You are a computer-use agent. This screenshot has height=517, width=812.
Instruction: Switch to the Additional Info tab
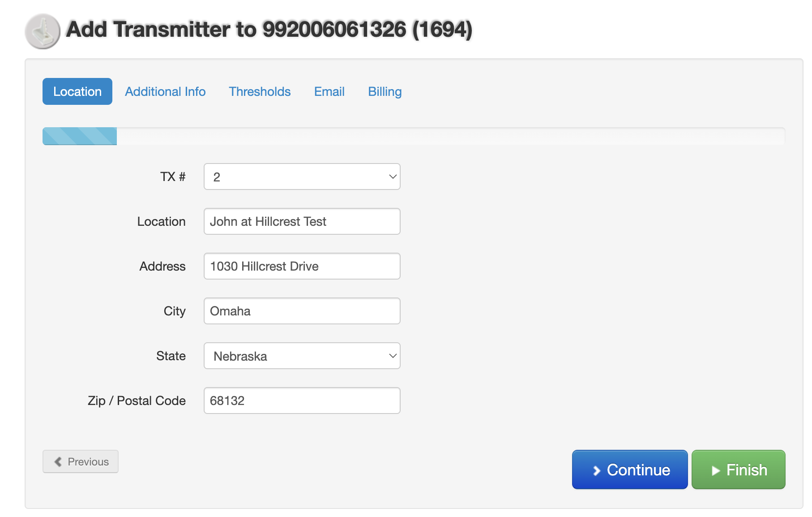(x=165, y=91)
